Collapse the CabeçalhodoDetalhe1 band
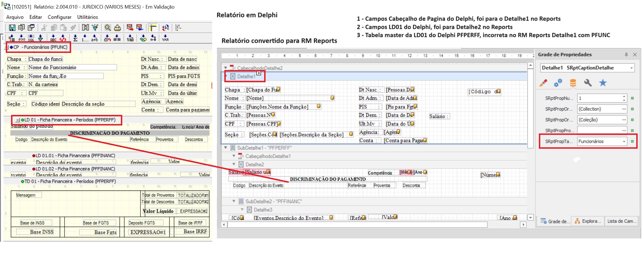The width and height of the screenshot is (644, 260). coord(234,156)
